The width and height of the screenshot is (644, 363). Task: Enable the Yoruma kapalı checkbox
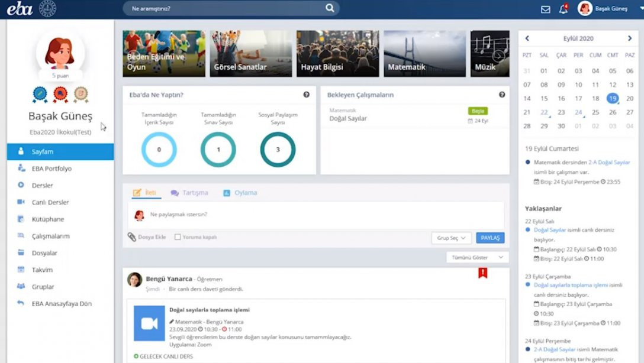coord(178,237)
